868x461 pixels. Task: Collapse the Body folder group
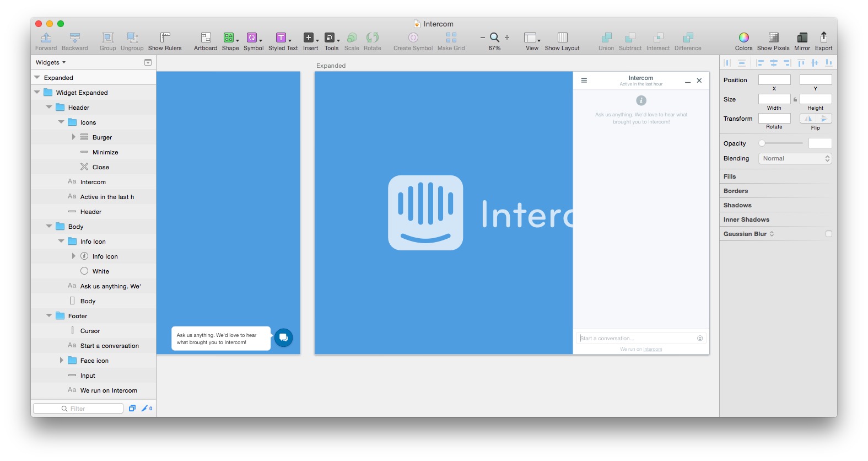click(x=49, y=227)
